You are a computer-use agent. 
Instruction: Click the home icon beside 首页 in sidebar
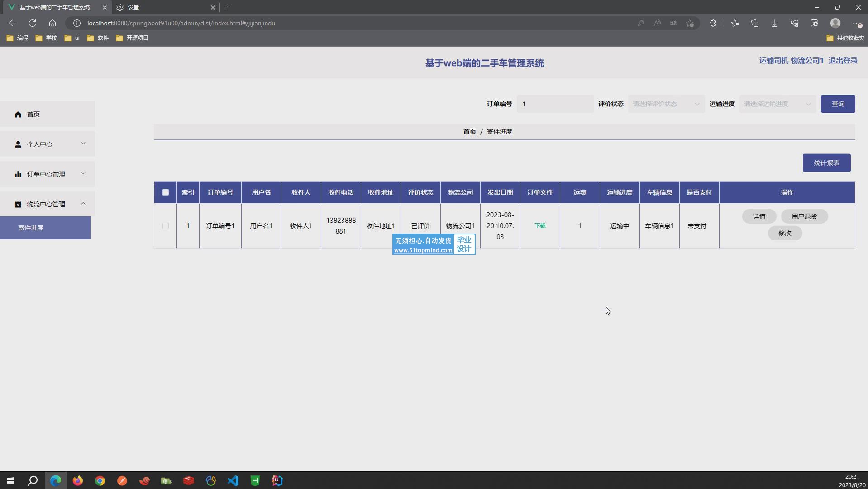(18, 114)
